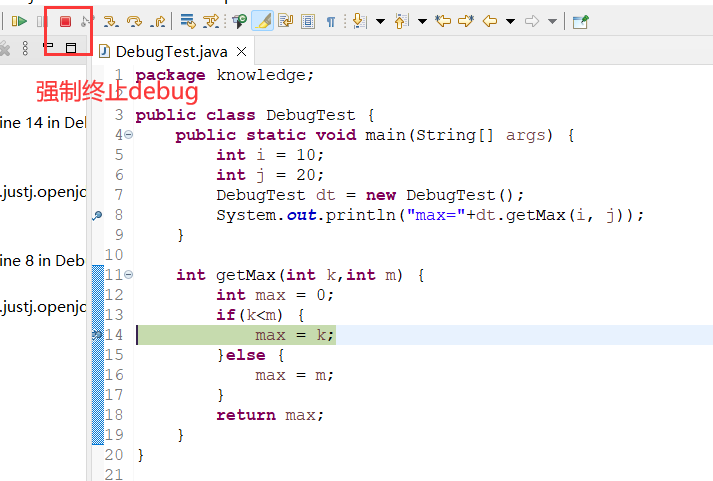This screenshot has width=713, height=481.
Task: Open the Next Annotation dropdown arrow
Action: (x=380, y=21)
